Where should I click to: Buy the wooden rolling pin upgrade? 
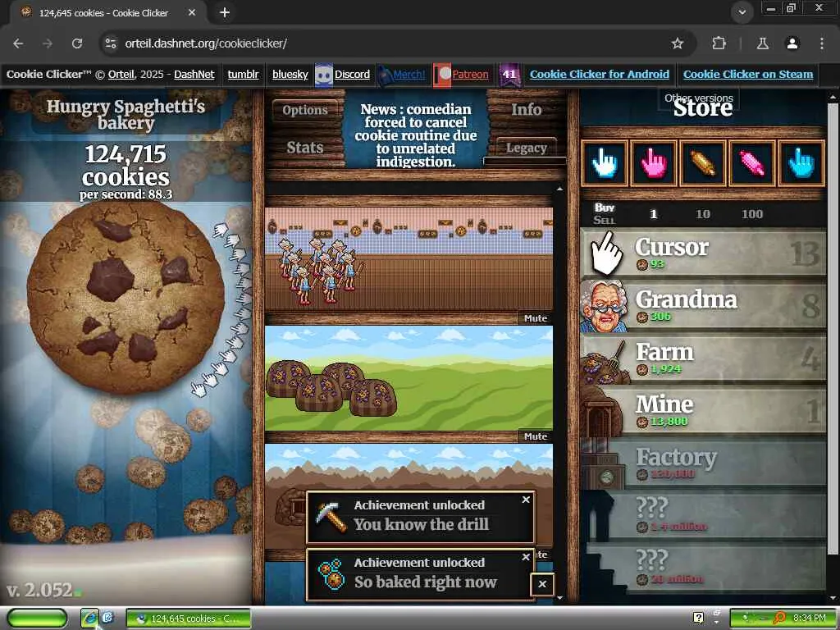point(703,163)
